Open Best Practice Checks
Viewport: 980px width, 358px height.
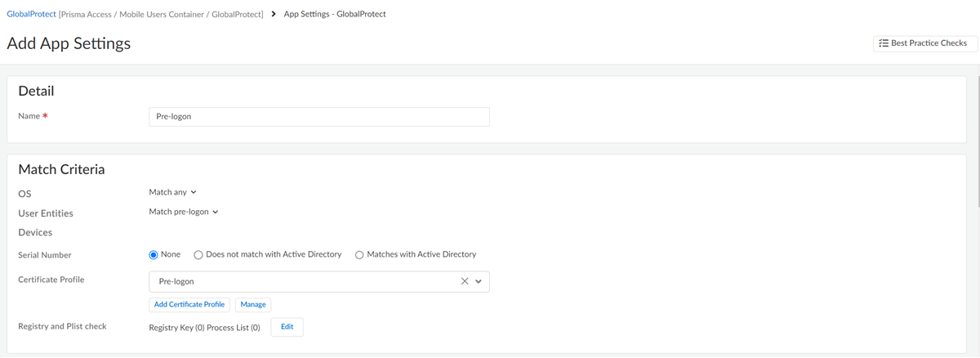point(924,43)
